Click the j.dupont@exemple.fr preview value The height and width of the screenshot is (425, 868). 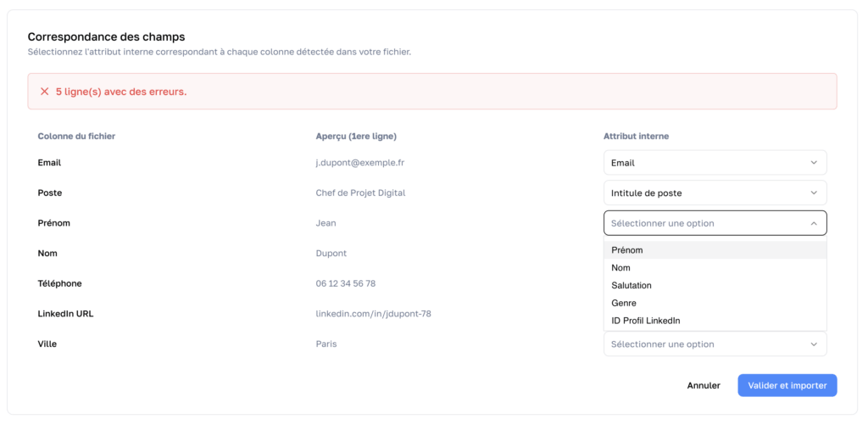(x=360, y=163)
